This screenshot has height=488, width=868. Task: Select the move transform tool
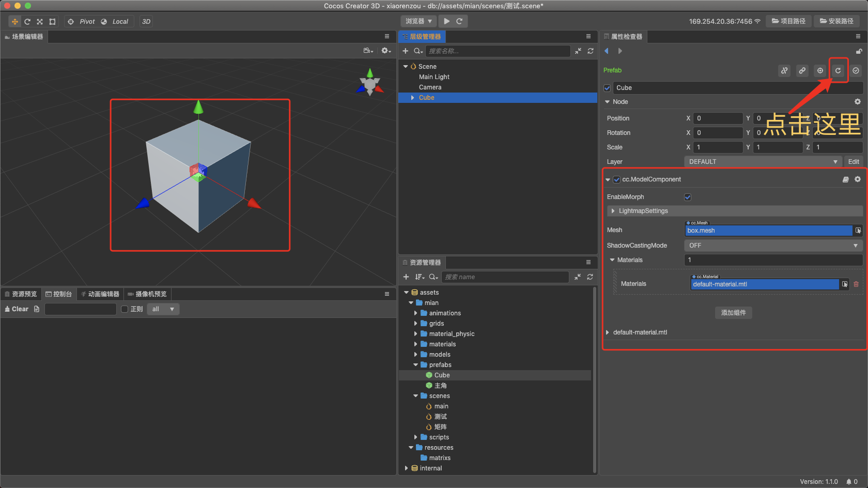point(15,22)
